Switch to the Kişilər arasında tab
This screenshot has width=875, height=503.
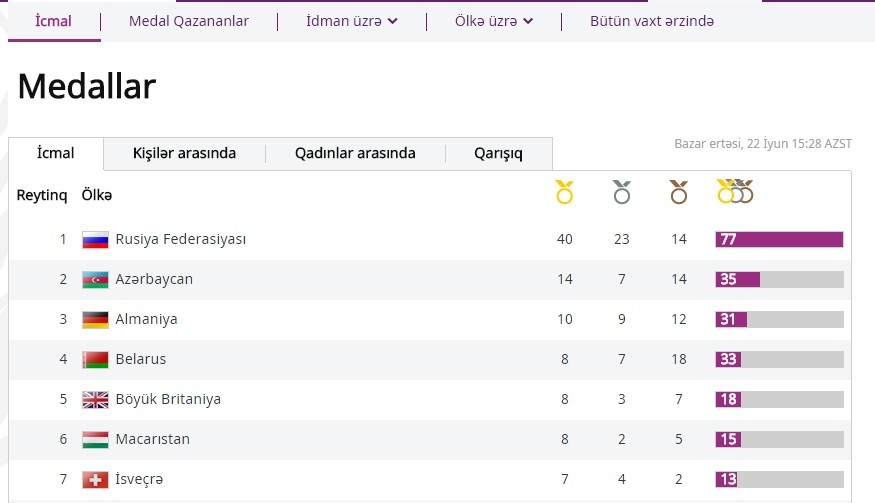coord(184,154)
